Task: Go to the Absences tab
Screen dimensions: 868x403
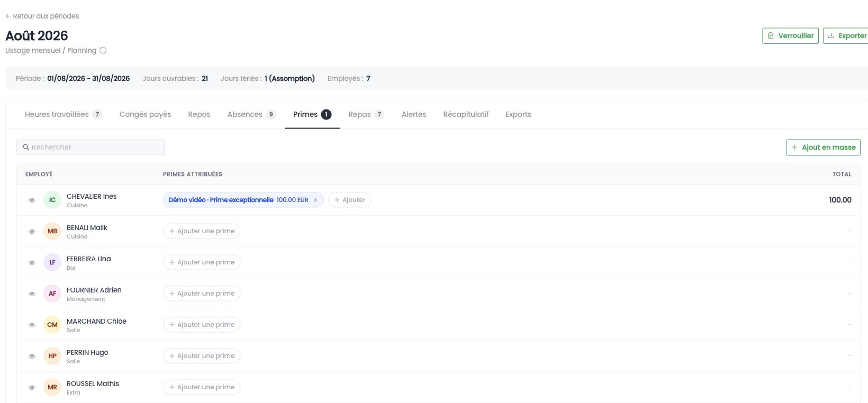Action: coord(251,114)
